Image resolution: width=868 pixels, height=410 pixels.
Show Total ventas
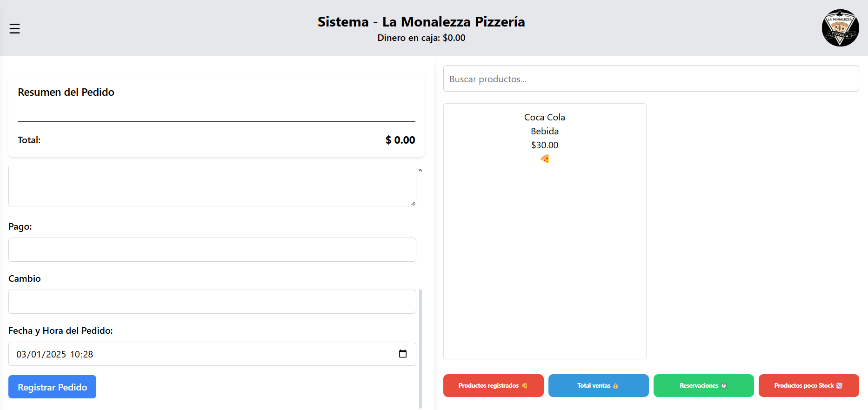coord(598,385)
